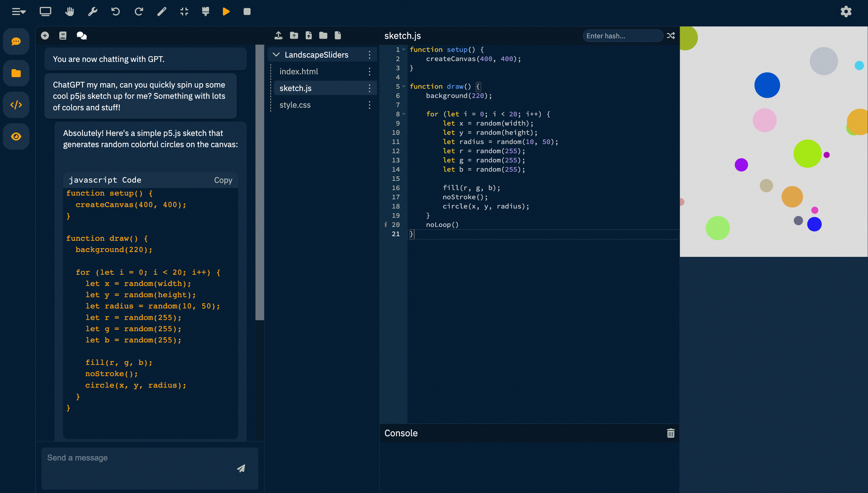Open options menu for sketch.js file
The width and height of the screenshot is (868, 493).
(369, 88)
